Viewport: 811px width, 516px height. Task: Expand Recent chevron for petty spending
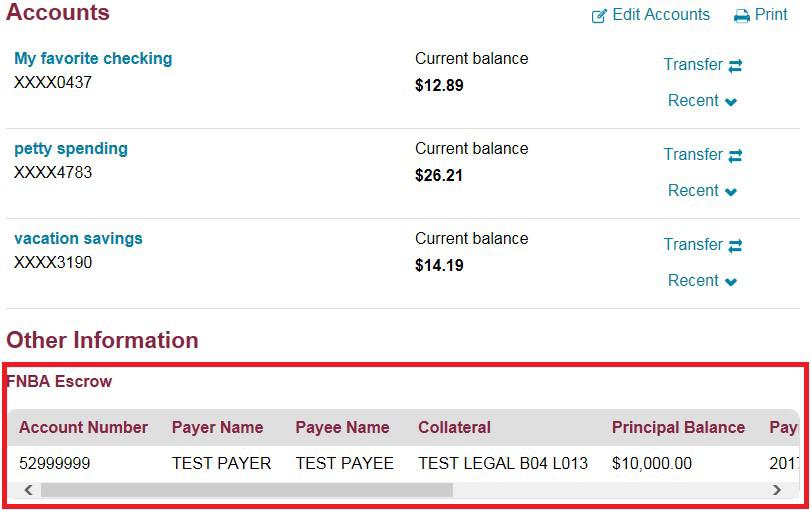731,192
